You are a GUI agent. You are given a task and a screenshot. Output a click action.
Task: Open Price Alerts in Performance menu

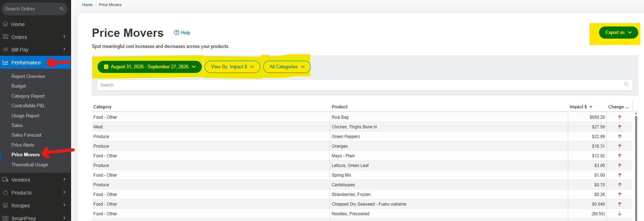pyautogui.click(x=23, y=145)
